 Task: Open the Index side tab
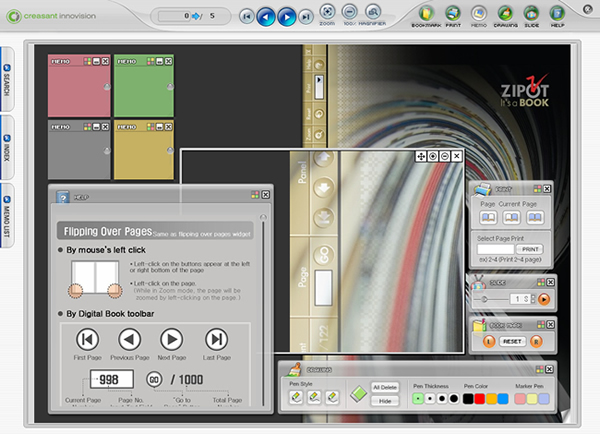(x=7, y=147)
